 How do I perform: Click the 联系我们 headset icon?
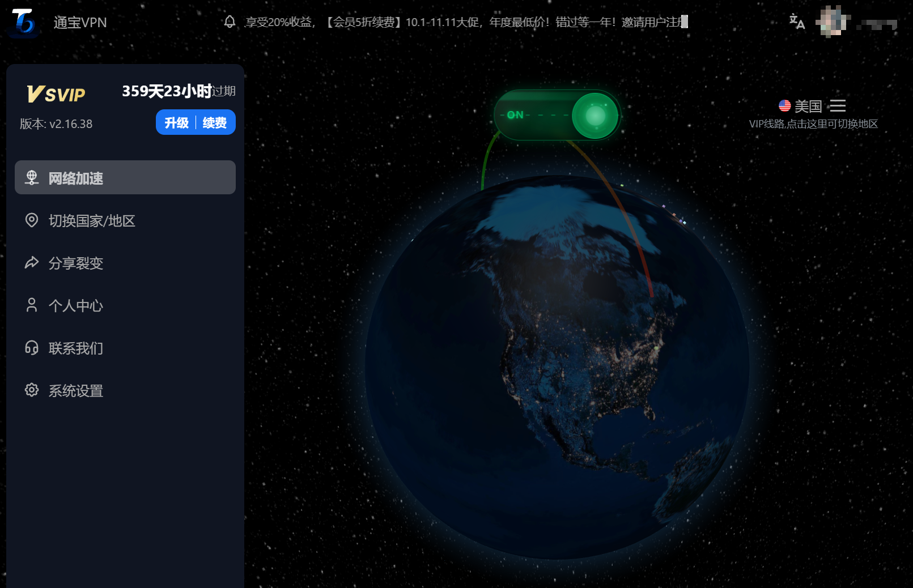32,348
